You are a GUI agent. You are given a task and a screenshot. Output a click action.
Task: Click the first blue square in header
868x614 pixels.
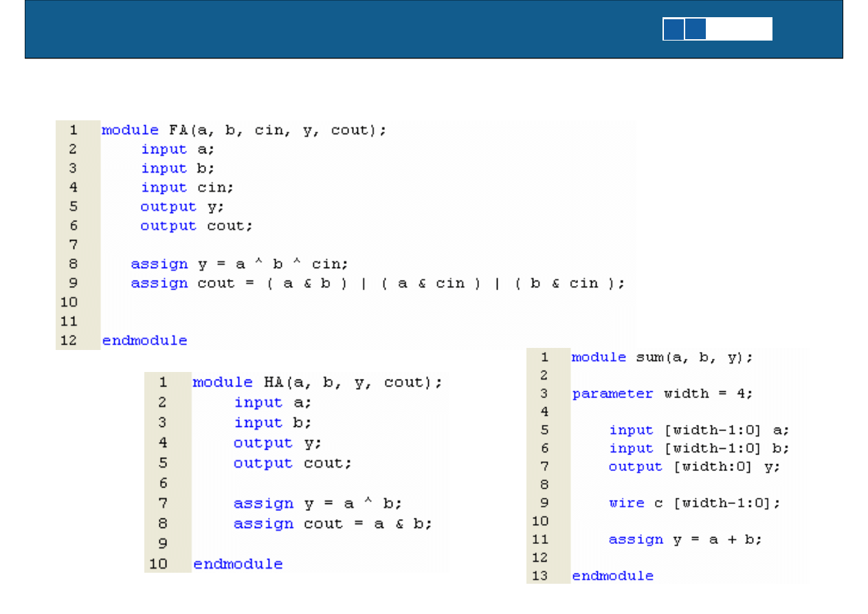pyautogui.click(x=674, y=30)
